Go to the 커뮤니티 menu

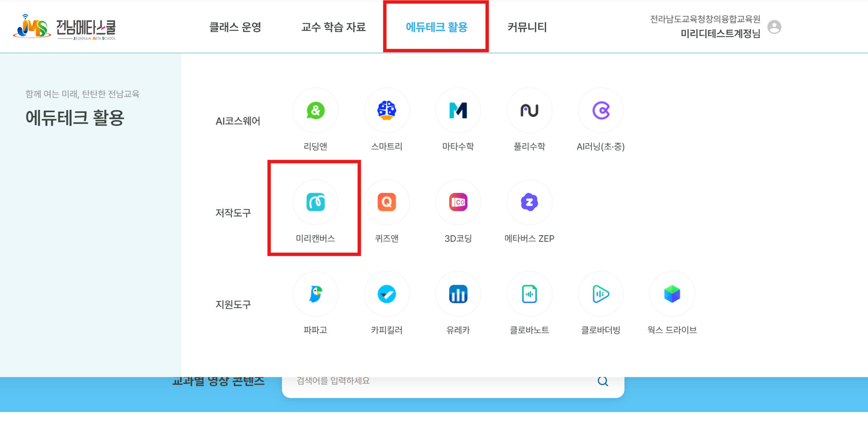[x=527, y=27]
